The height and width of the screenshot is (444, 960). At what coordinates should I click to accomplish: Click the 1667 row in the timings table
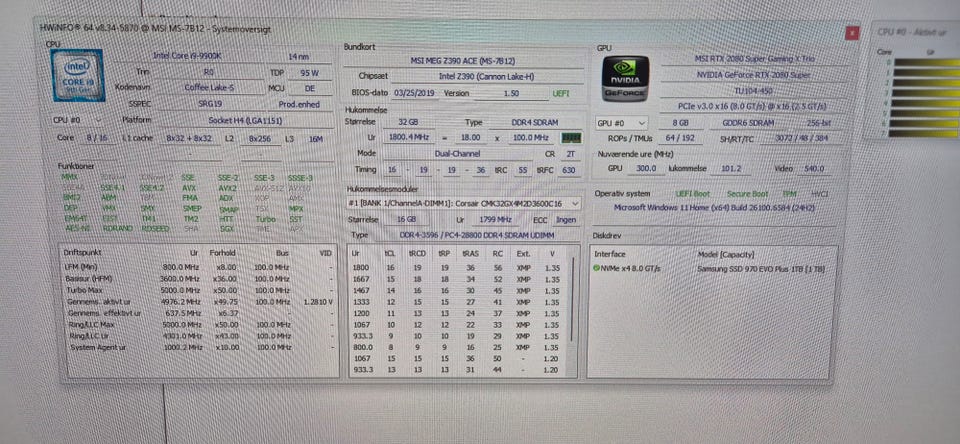459,279
